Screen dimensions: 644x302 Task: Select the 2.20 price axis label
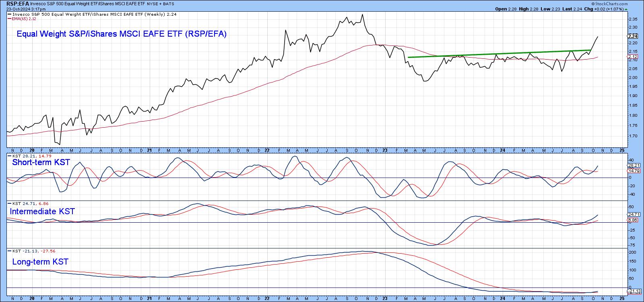(x=632, y=43)
